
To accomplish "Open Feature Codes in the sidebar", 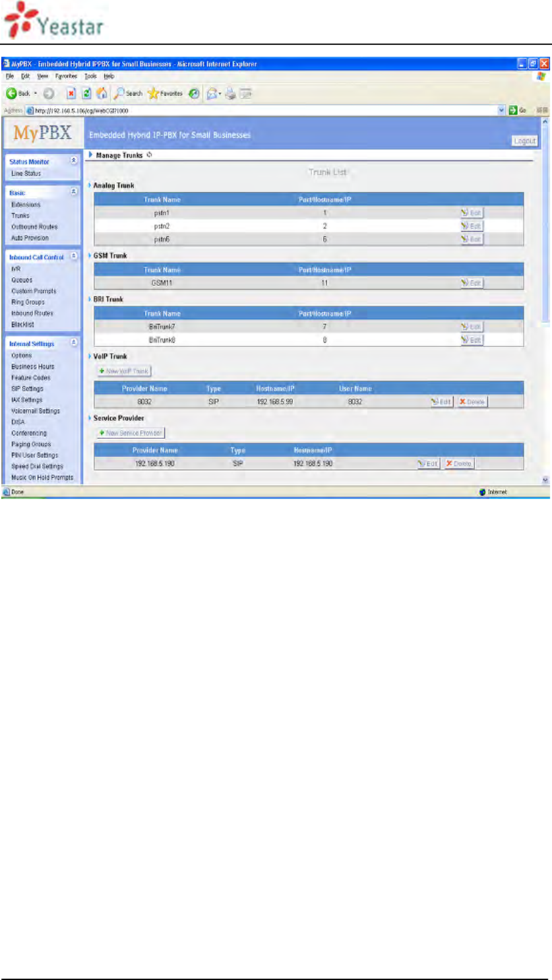I will (x=30, y=378).
